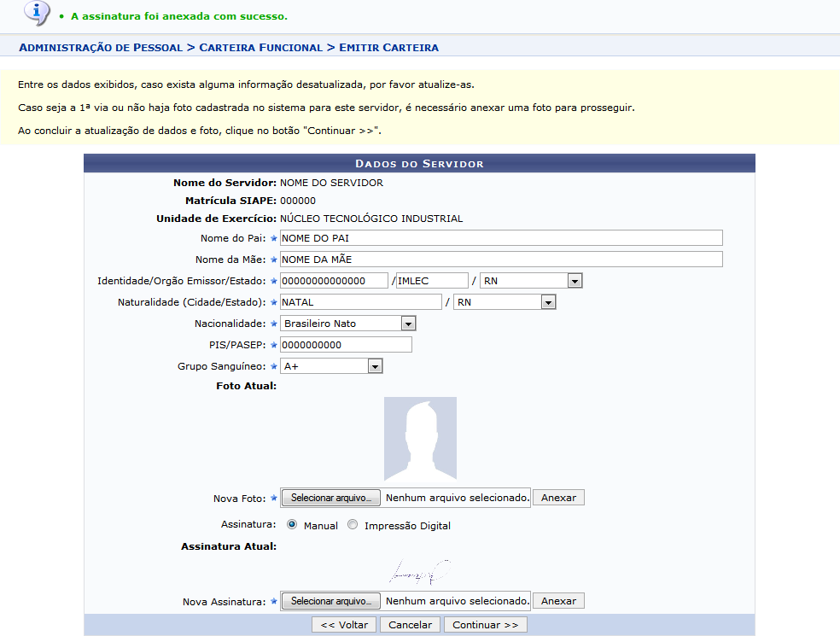
Task: Select Manual signature radio option
Action: pos(292,525)
